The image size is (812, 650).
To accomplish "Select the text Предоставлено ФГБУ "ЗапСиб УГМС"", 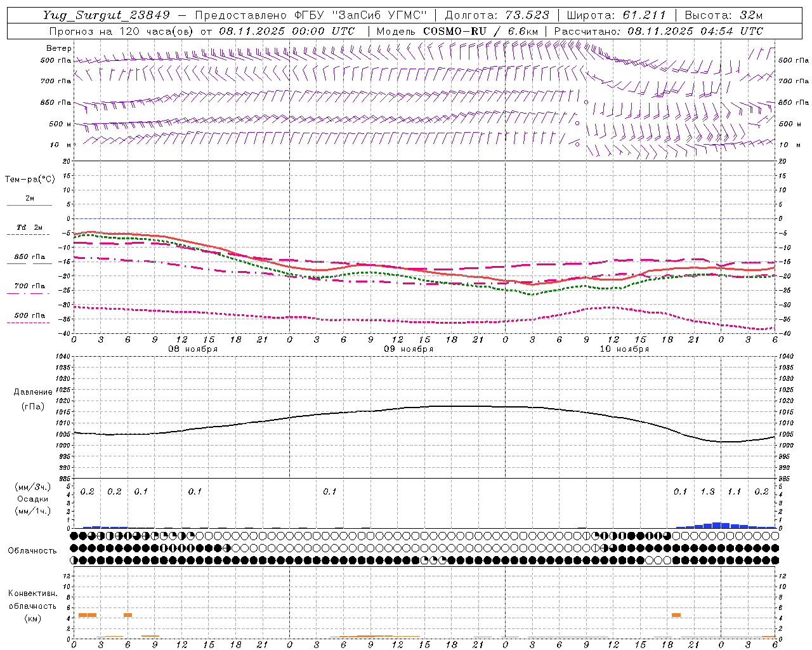I will click(x=311, y=15).
